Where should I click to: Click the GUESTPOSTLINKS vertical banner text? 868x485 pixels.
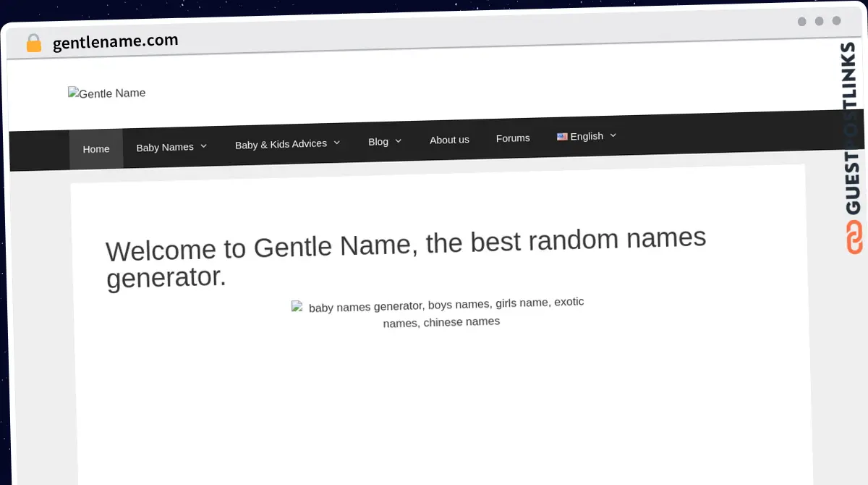[x=853, y=129]
